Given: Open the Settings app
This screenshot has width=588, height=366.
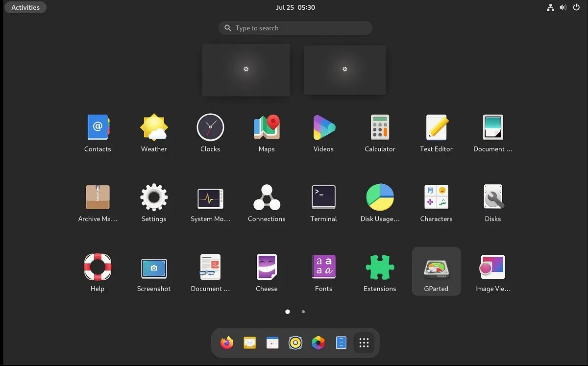Looking at the screenshot, I should tap(154, 202).
